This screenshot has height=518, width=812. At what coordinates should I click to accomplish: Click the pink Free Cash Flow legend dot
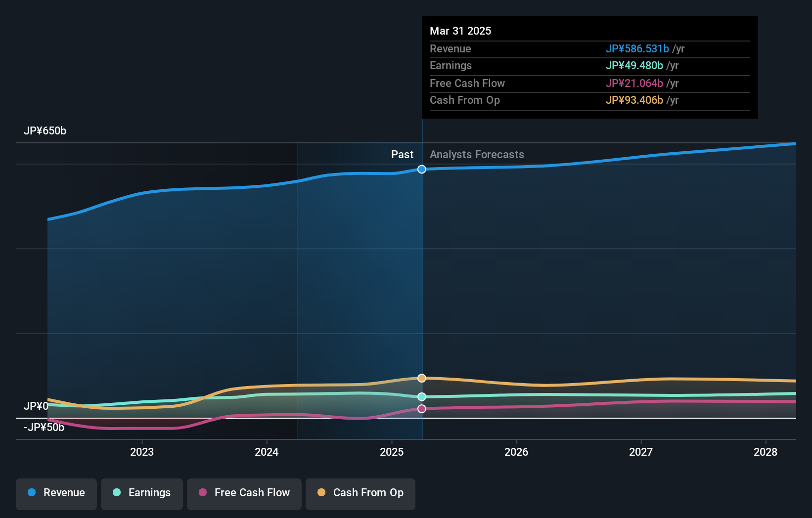pyautogui.click(x=204, y=493)
